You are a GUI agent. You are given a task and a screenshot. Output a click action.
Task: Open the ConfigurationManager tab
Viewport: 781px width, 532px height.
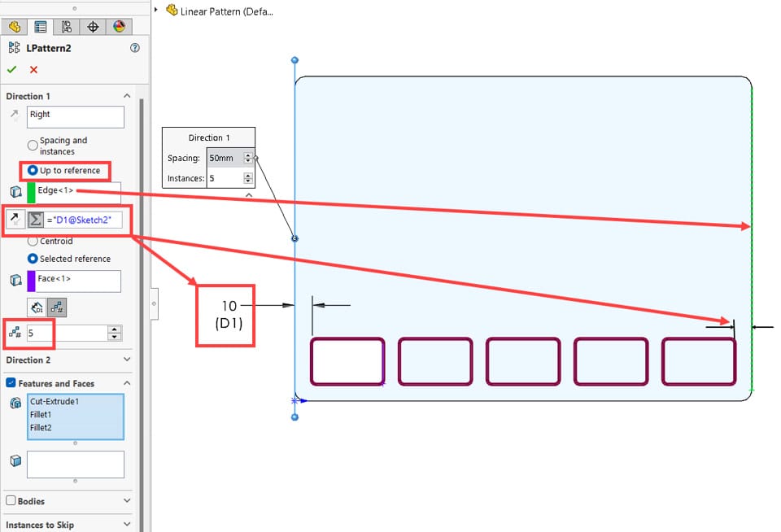click(66, 26)
